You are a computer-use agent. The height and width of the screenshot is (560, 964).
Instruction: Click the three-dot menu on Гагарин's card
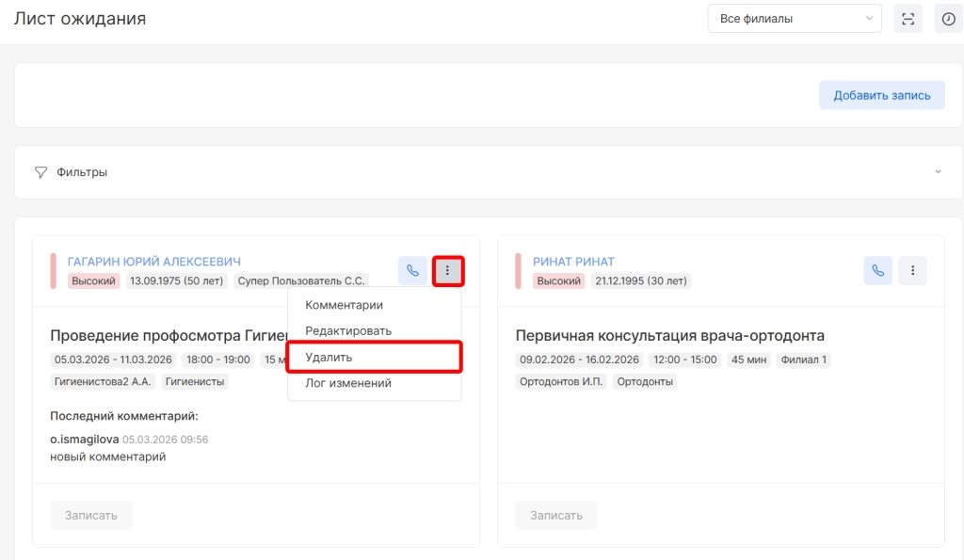(x=447, y=271)
